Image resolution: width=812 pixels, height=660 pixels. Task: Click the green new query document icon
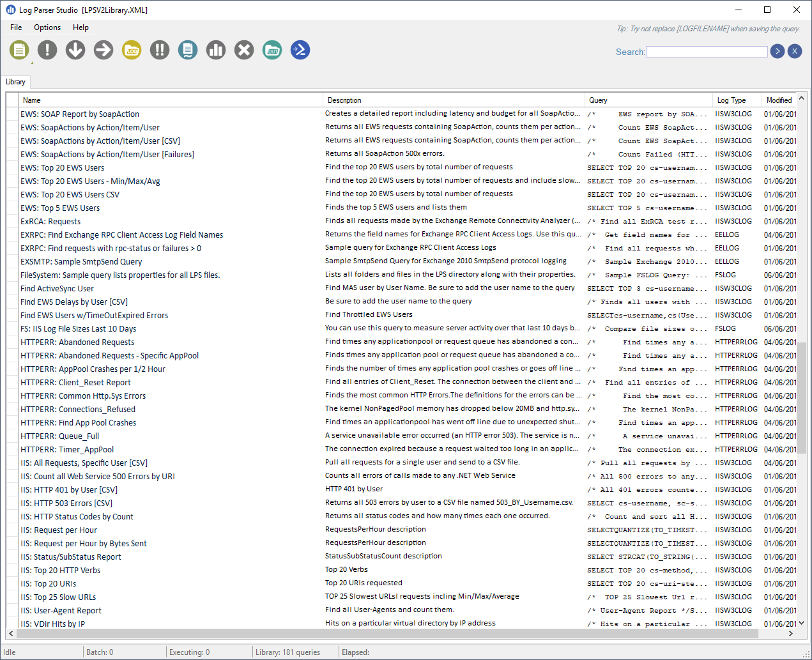coord(19,50)
